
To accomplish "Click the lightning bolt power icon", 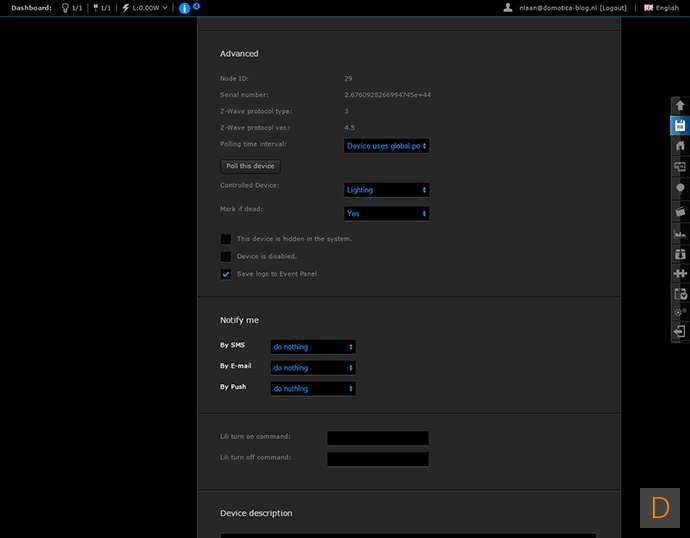I will point(125,8).
